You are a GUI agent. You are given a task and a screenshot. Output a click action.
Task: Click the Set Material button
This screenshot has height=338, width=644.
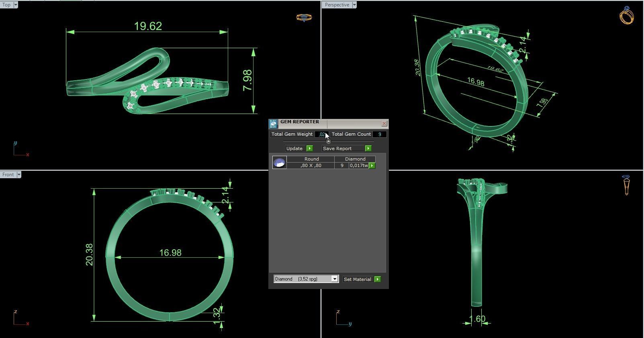[358, 279]
